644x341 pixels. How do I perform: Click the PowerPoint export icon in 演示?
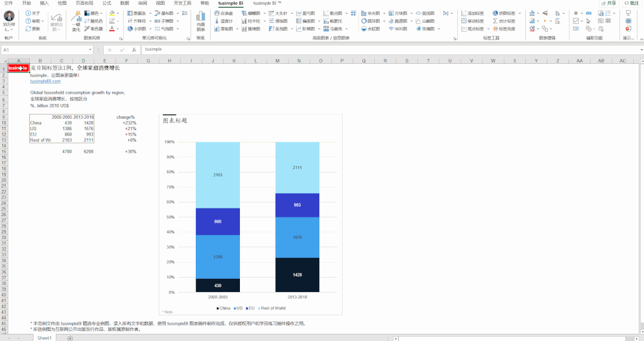[x=628, y=28]
